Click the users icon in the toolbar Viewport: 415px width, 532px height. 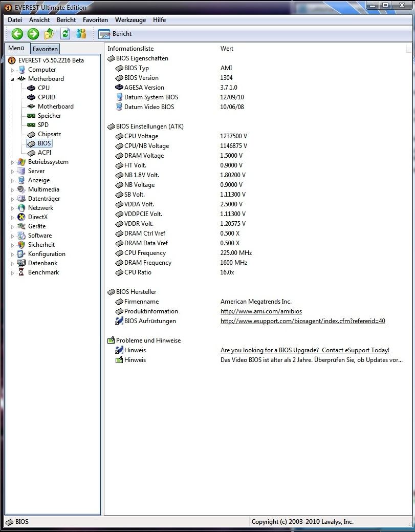pos(81,34)
